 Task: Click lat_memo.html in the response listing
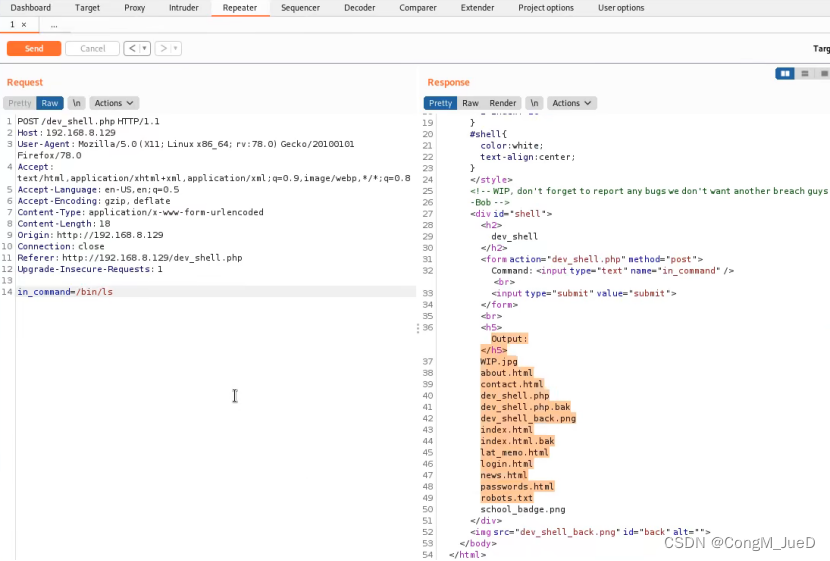coord(515,453)
